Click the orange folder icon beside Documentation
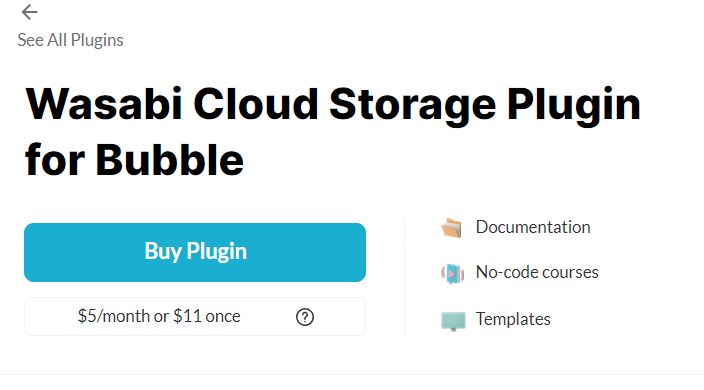Viewport: 704px width, 390px height. point(451,228)
